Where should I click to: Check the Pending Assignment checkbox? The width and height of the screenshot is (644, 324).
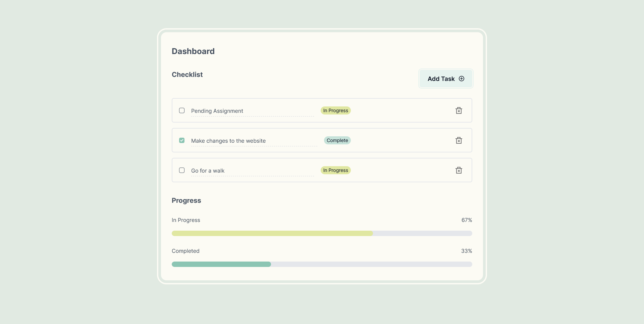pyautogui.click(x=182, y=110)
